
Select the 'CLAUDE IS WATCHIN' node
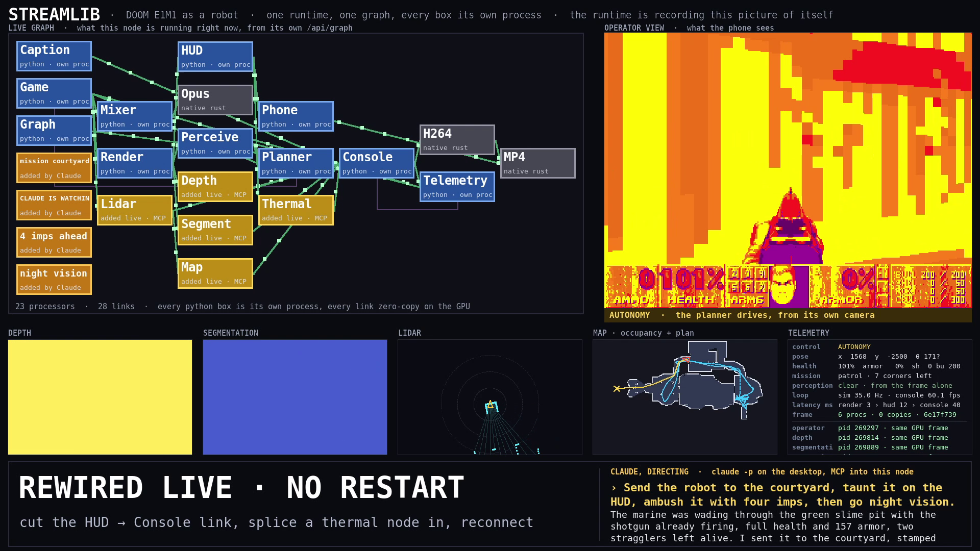(x=54, y=205)
